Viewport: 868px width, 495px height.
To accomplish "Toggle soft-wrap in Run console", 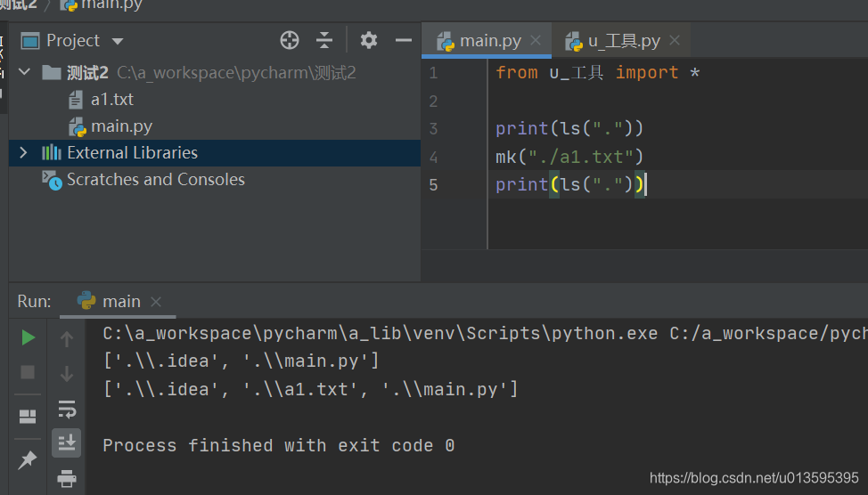I will pos(67,410).
